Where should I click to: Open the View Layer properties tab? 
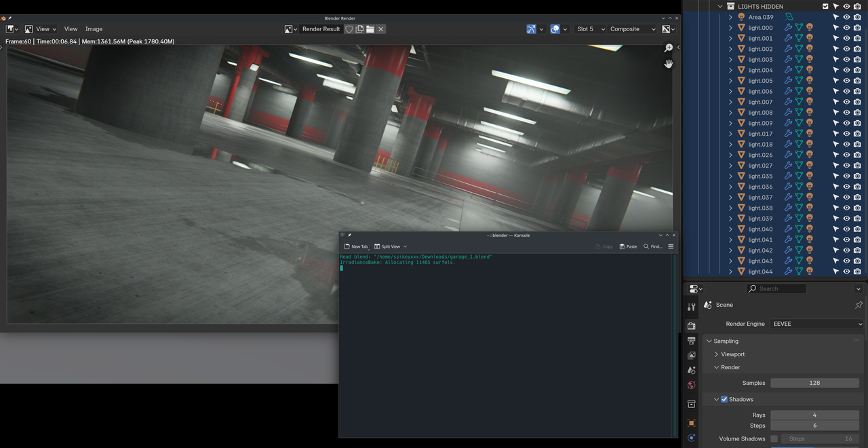click(x=691, y=354)
